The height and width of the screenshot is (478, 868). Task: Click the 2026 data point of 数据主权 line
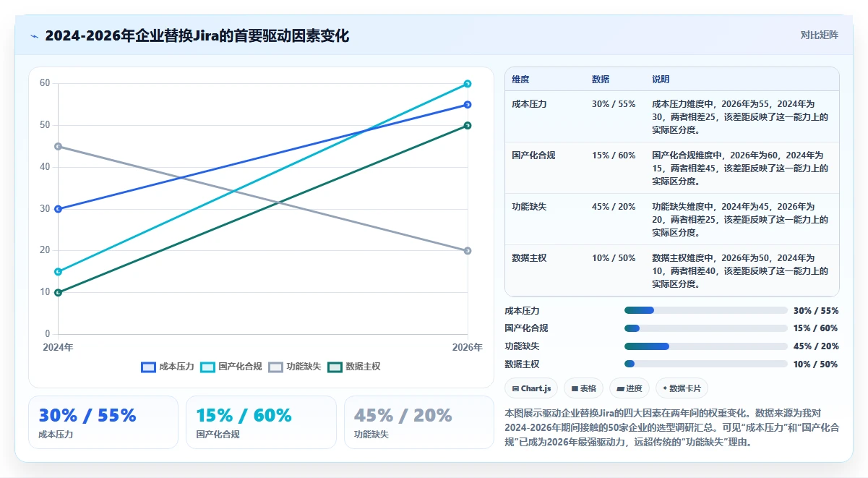pos(468,126)
